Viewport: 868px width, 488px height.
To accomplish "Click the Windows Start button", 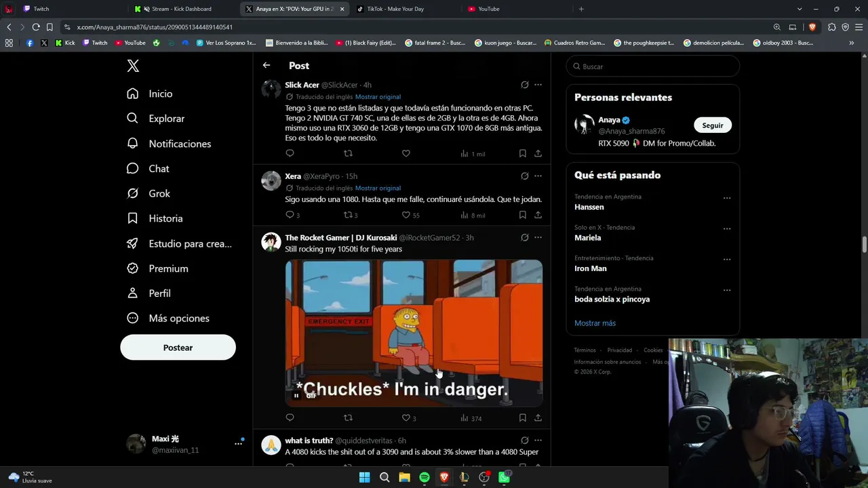I will click(364, 478).
